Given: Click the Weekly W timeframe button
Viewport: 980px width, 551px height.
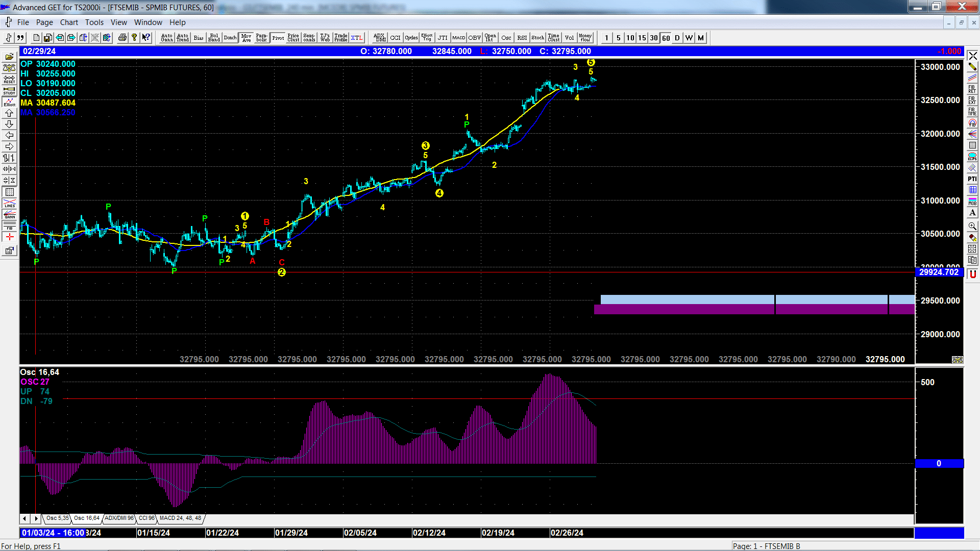Looking at the screenshot, I should click(689, 38).
